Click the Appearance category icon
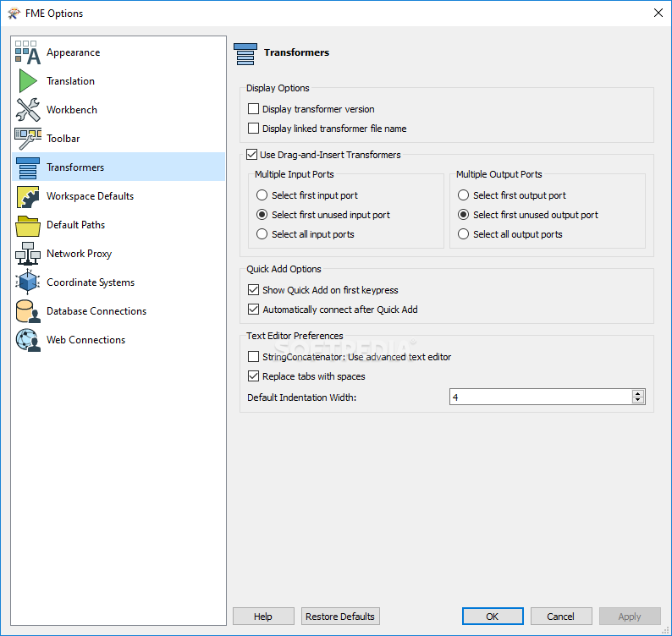 (28, 52)
